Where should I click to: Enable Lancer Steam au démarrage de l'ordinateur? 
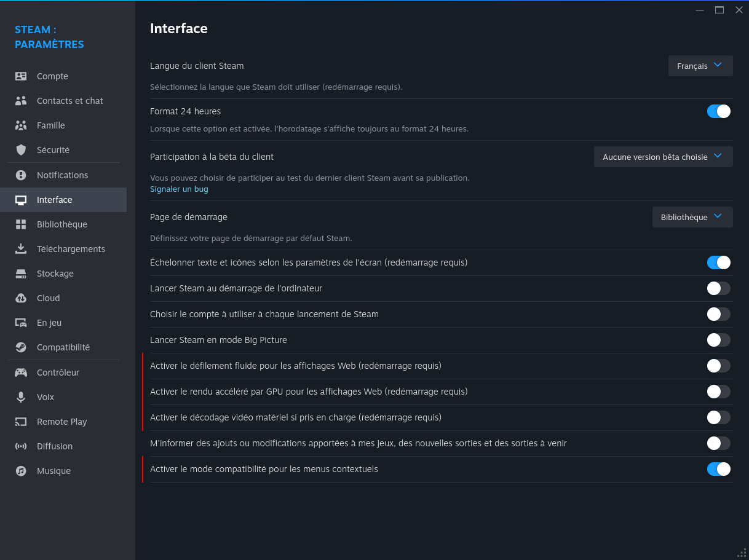point(719,288)
